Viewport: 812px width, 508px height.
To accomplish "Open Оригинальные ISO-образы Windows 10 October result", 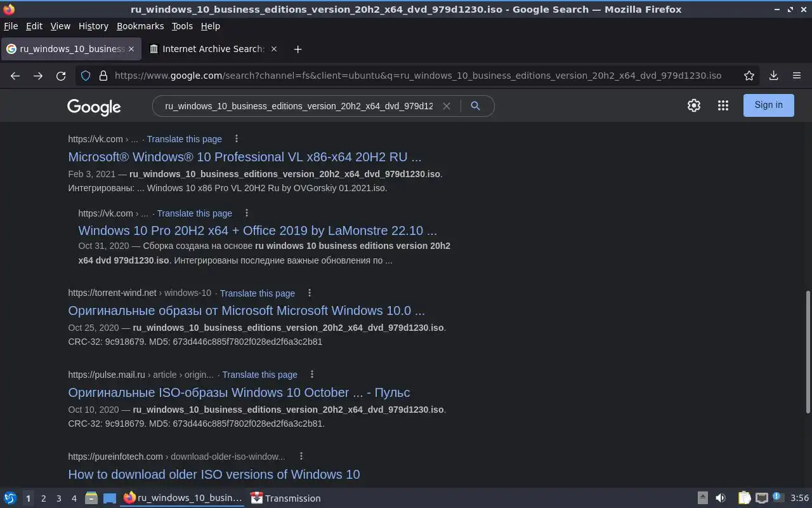I will (x=239, y=392).
